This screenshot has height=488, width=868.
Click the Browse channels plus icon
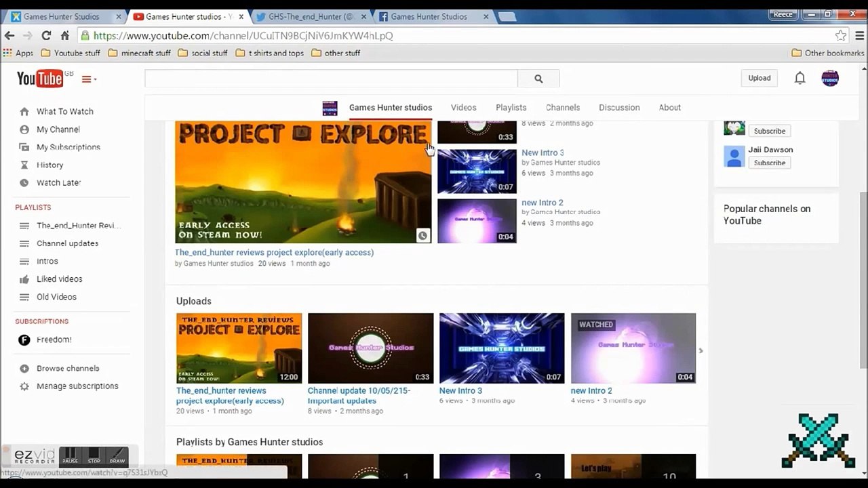pos(24,369)
